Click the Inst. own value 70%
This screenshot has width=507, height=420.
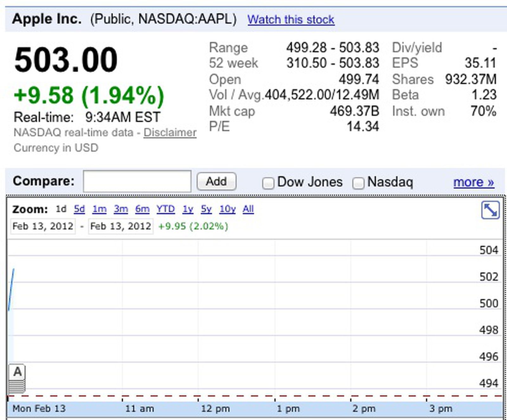[x=483, y=111]
